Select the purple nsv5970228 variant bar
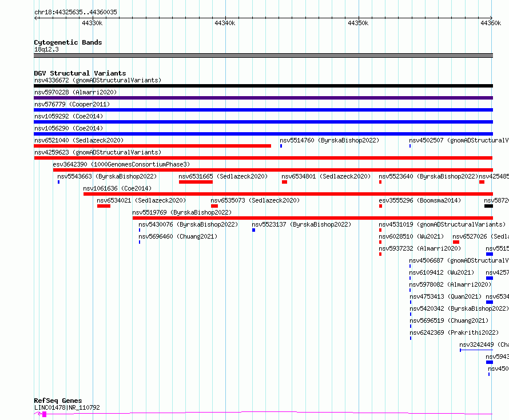Image resolution: width=509 pixels, height=420 pixels. [x=263, y=98]
